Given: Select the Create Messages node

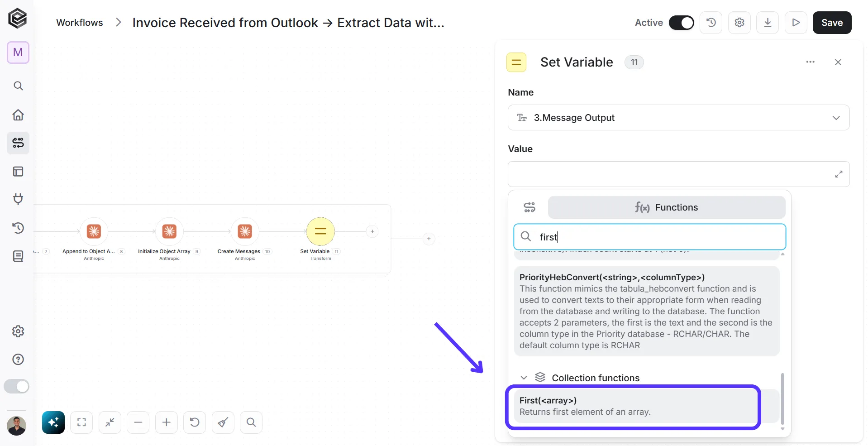Looking at the screenshot, I should (x=245, y=231).
